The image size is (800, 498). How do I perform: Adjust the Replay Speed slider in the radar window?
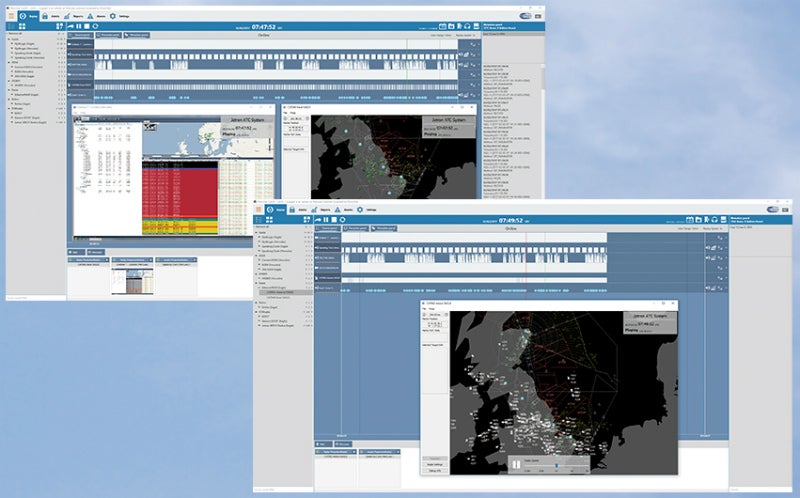click(557, 465)
